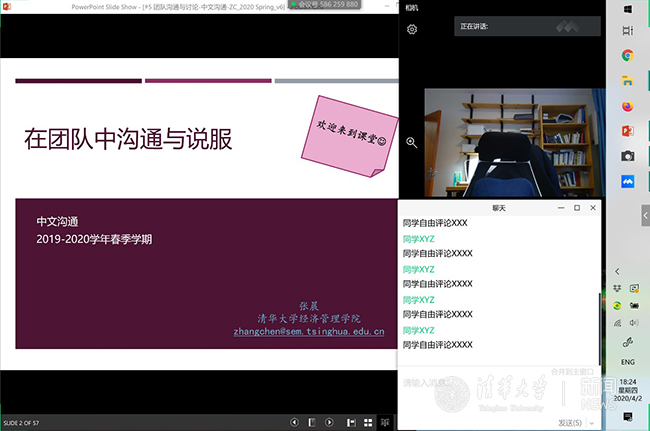The height and width of the screenshot is (431, 650).
Task: Click the chat window vertical scrollbar
Action: tap(601, 320)
